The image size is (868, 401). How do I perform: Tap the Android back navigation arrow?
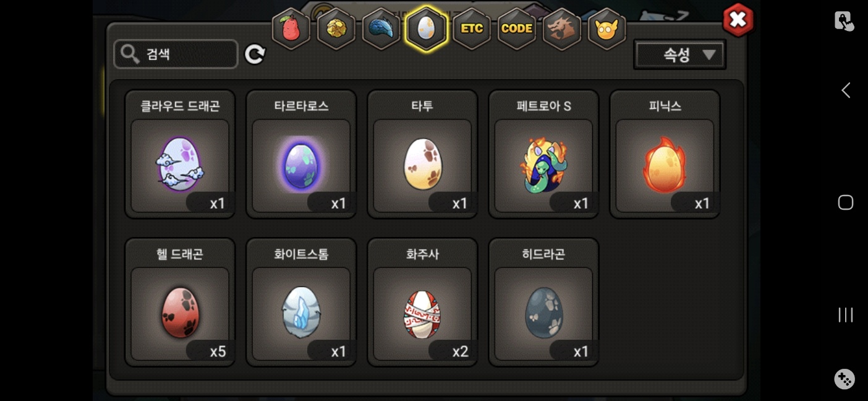click(845, 90)
